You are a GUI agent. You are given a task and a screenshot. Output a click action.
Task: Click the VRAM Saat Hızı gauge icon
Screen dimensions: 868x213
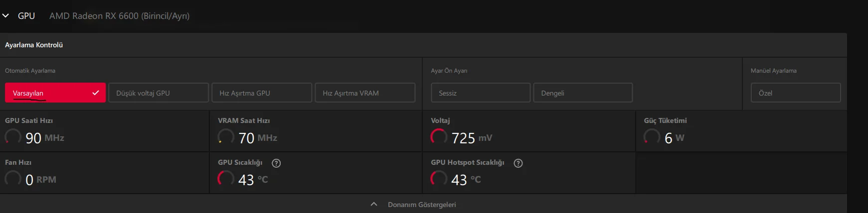pyautogui.click(x=226, y=136)
